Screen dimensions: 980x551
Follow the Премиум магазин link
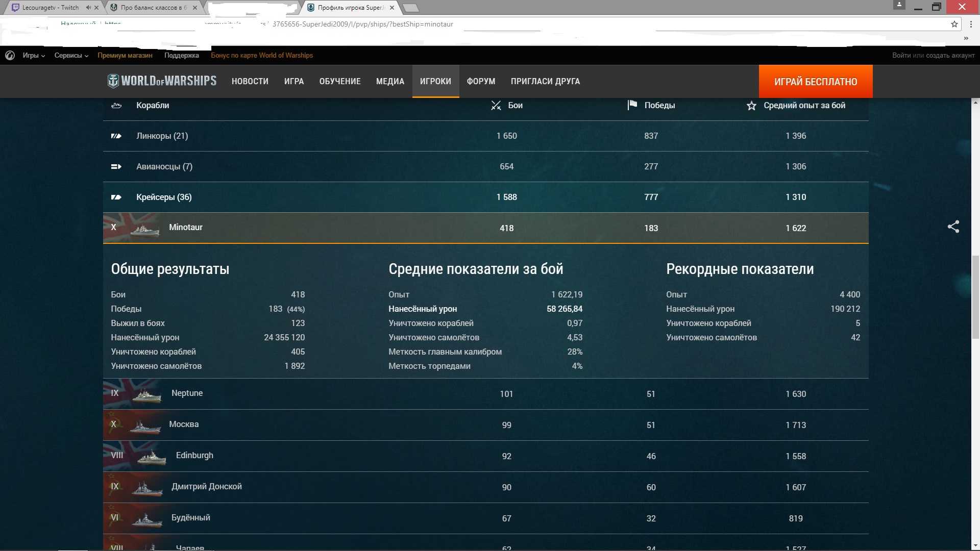click(125, 55)
